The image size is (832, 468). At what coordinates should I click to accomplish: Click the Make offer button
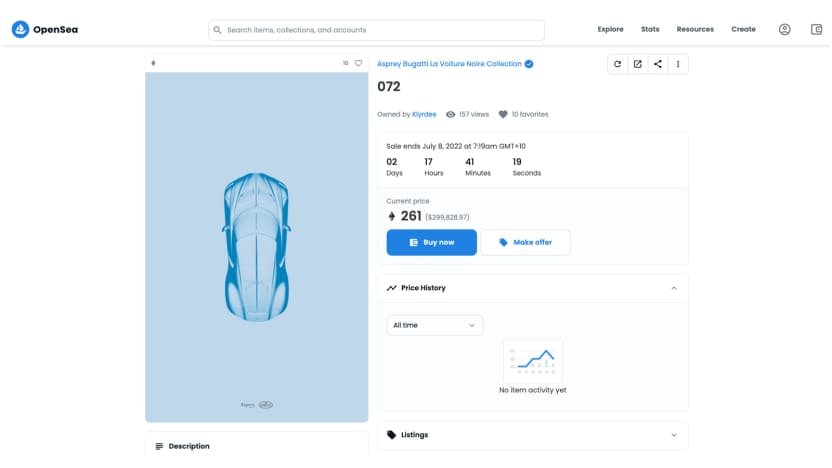point(525,242)
